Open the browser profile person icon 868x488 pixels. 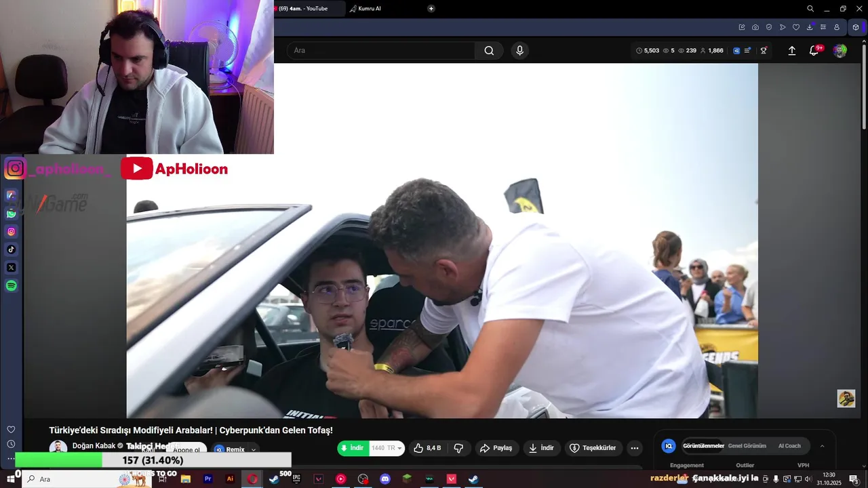point(837,27)
